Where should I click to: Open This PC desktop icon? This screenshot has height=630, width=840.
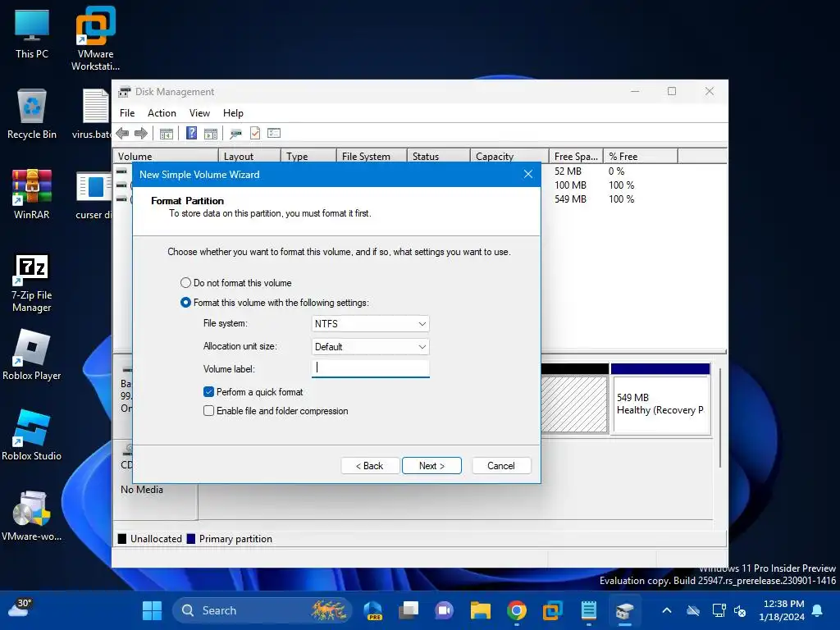[x=32, y=33]
